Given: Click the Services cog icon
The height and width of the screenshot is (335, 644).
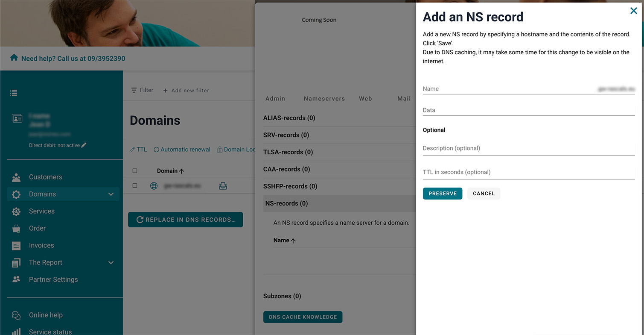Looking at the screenshot, I should point(16,212).
